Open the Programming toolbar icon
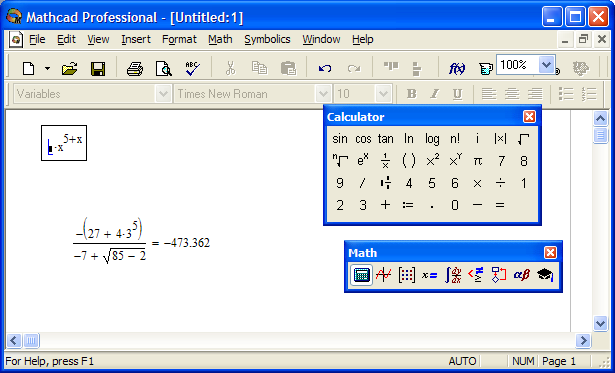 tap(499, 275)
